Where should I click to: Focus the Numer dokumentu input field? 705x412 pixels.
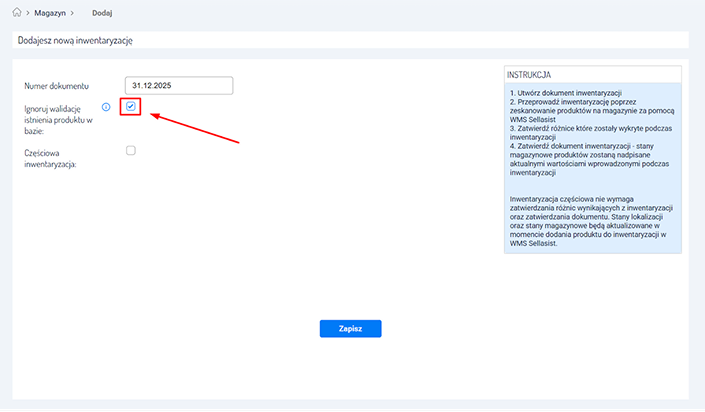point(179,86)
